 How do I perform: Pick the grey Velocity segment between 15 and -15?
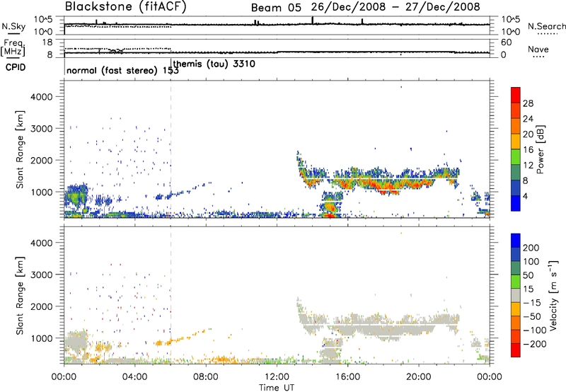516,295
